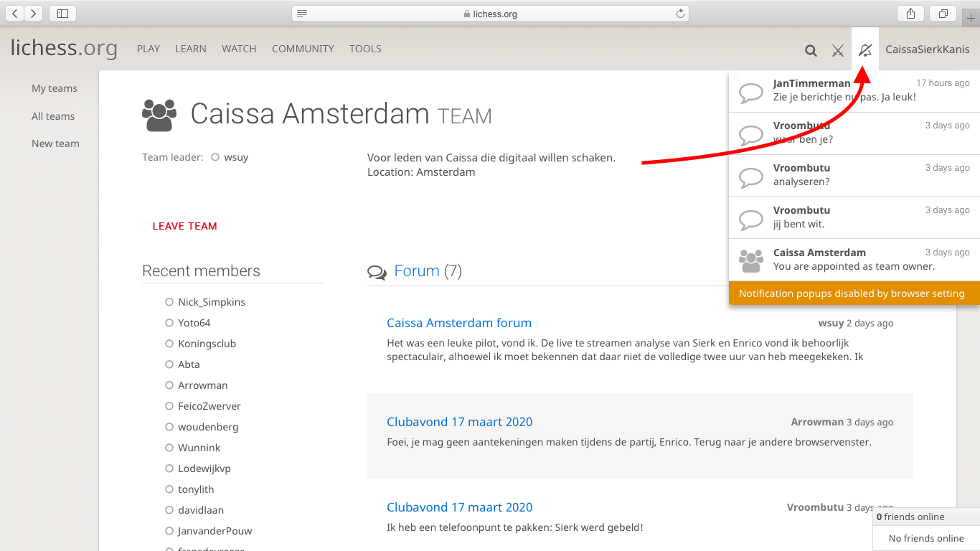Open Vroombutu's Clubavond 17 maart 2020 post
This screenshot has height=551, width=980.
(460, 507)
